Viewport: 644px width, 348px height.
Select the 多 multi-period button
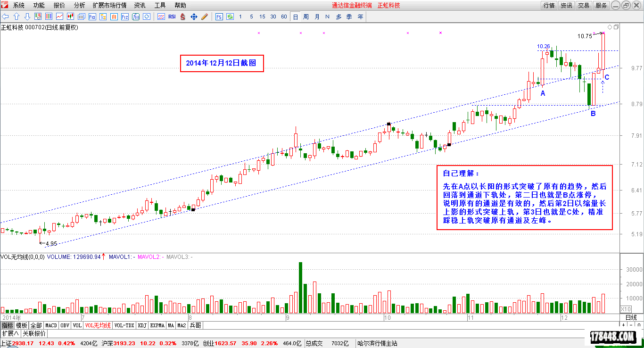[x=339, y=17]
